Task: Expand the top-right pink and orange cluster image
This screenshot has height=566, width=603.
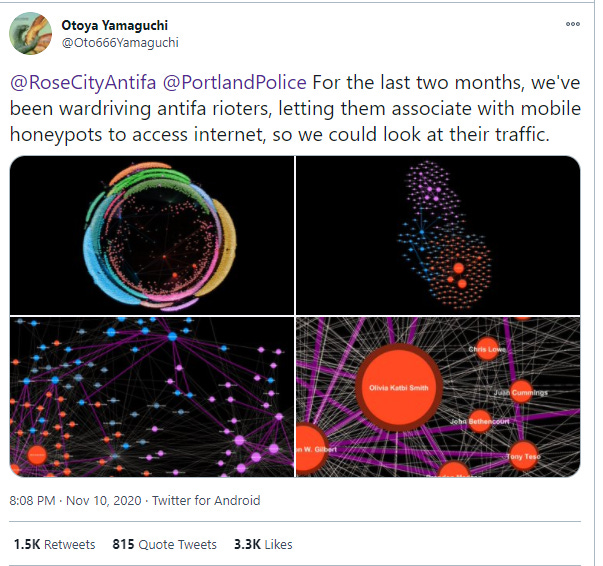Action: pos(437,234)
